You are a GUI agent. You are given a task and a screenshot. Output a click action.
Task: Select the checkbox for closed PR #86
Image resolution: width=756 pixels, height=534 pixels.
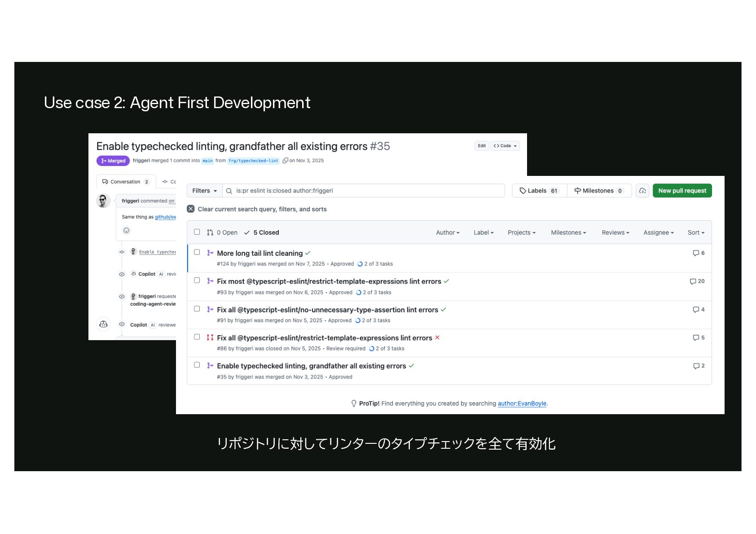197,337
